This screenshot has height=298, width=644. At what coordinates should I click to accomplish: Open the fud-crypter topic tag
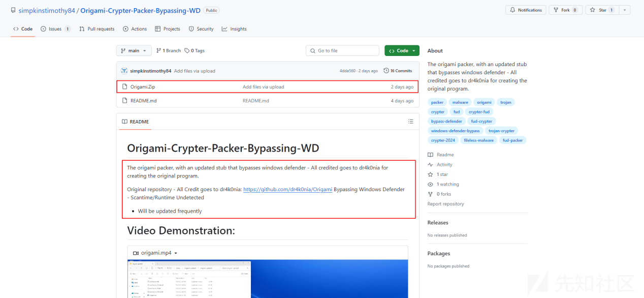point(481,121)
